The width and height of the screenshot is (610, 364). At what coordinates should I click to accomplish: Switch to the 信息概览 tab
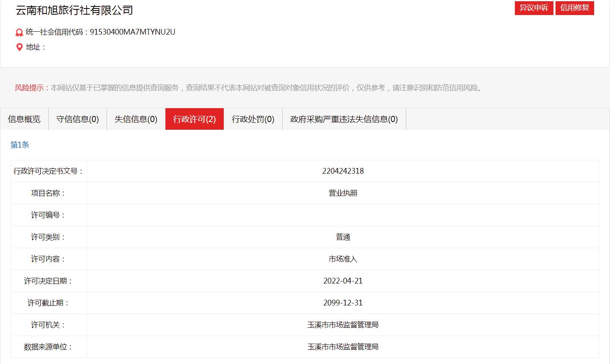(x=24, y=119)
